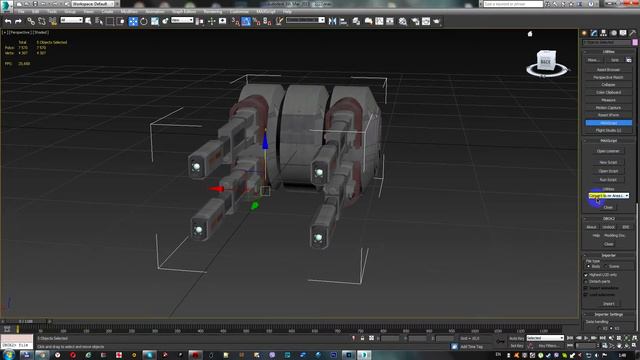Open the Selection Filter dropdown

(x=71, y=20)
